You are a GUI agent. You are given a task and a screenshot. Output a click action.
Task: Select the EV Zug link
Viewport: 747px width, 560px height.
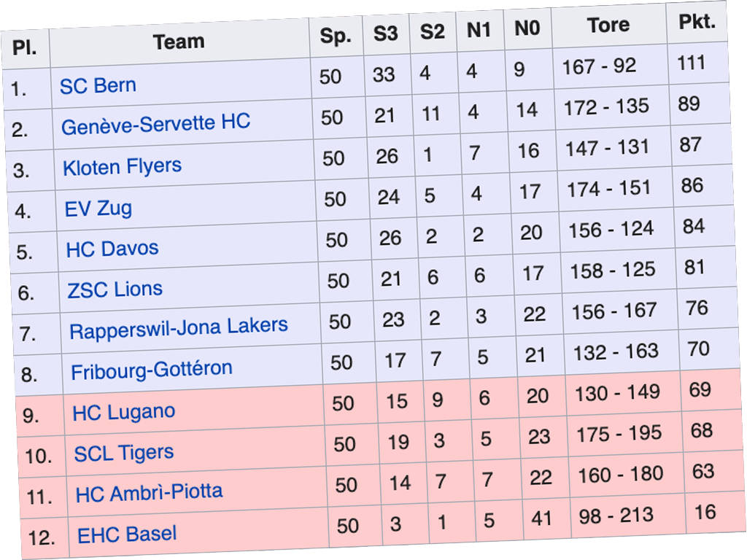98,209
